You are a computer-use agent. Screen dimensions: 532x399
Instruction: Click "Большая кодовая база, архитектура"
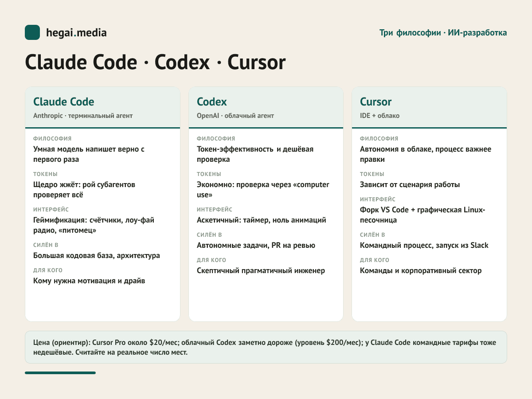pos(97,256)
